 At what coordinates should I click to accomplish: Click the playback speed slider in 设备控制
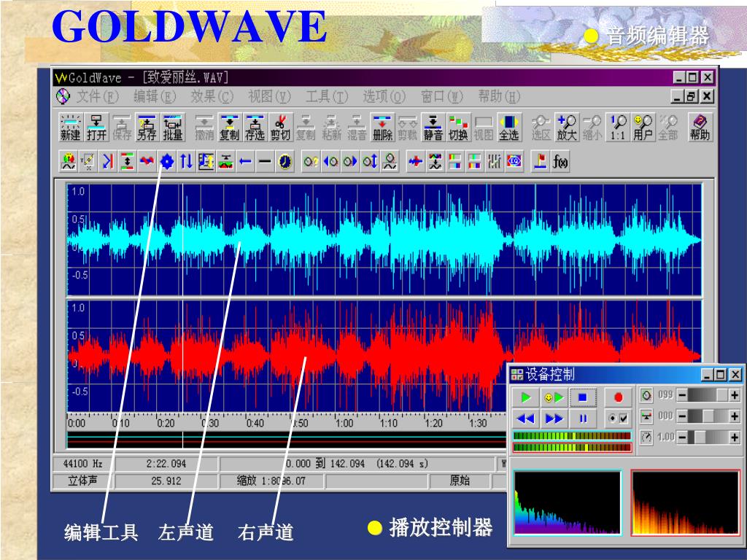click(708, 437)
